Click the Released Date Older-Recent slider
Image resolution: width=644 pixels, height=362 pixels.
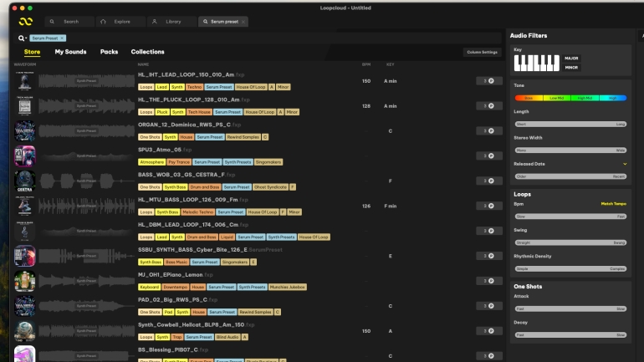click(571, 176)
